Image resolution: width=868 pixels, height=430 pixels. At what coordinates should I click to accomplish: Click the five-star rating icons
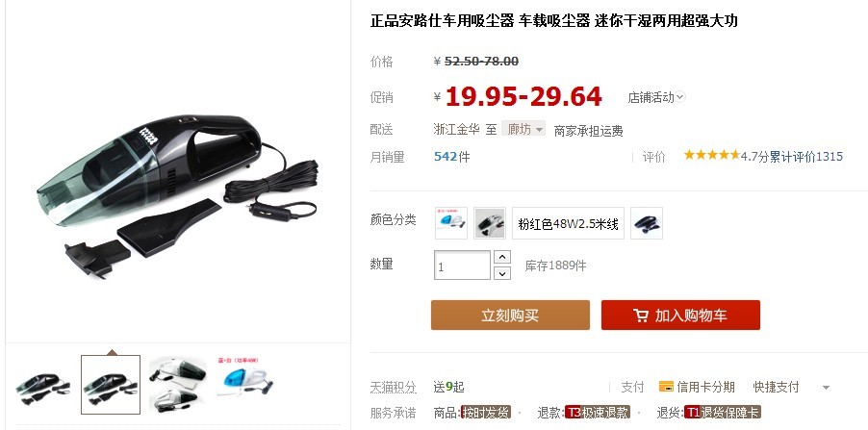pos(711,156)
